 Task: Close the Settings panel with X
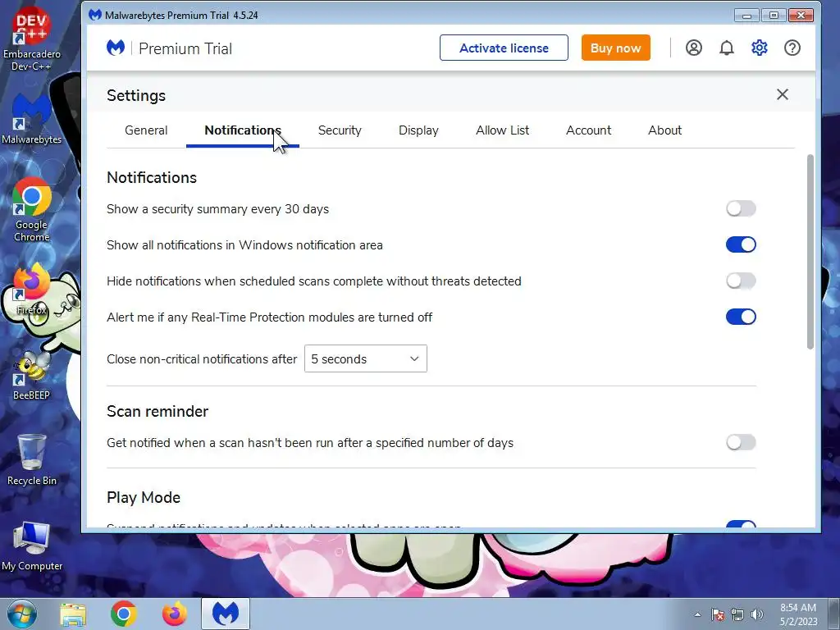782,95
